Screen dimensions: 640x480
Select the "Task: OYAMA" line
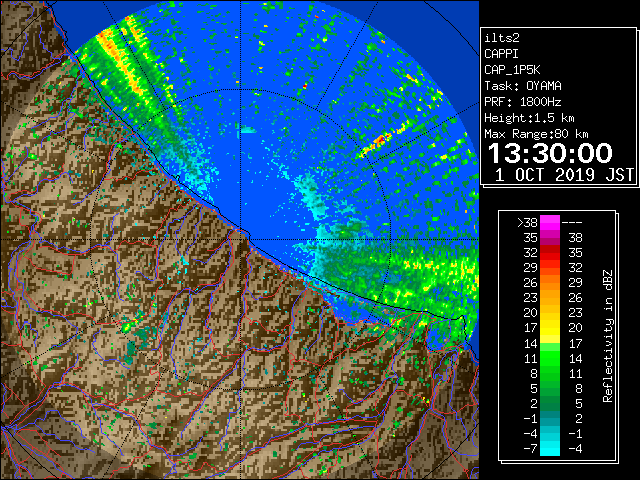[523, 86]
